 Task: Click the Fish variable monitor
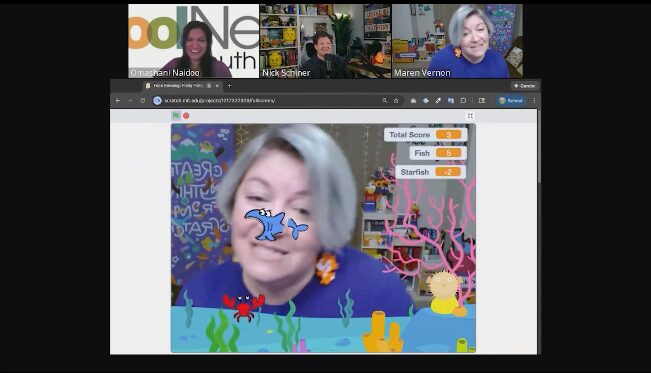438,153
